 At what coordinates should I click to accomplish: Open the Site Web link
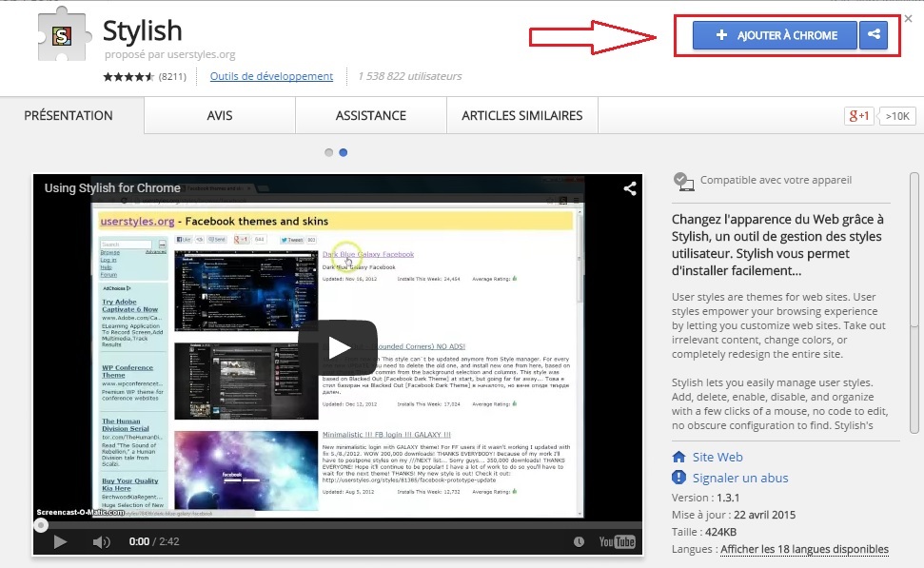tap(718, 458)
